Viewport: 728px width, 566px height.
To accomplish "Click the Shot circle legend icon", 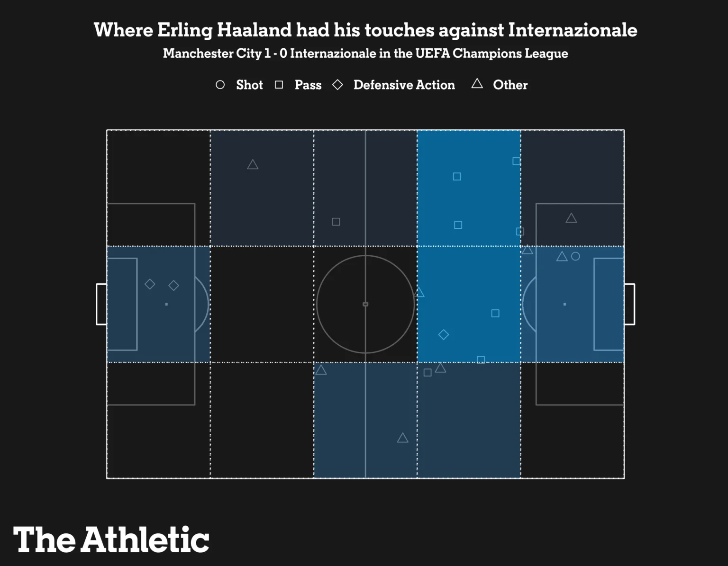I will (x=220, y=85).
